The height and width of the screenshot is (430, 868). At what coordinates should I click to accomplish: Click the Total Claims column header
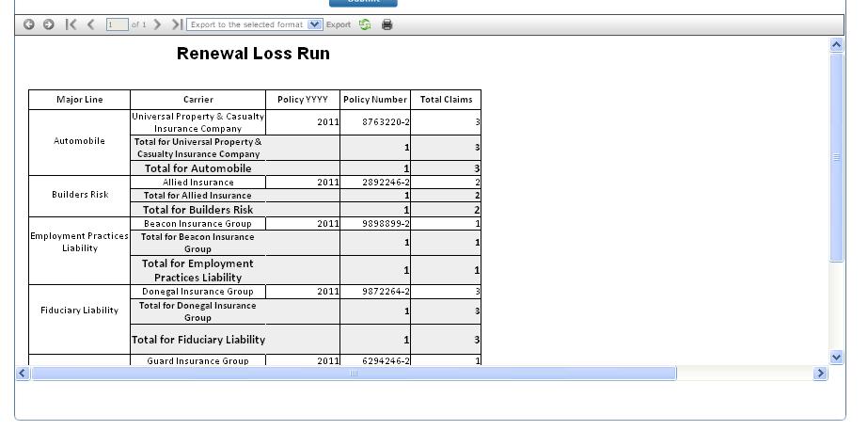point(446,100)
